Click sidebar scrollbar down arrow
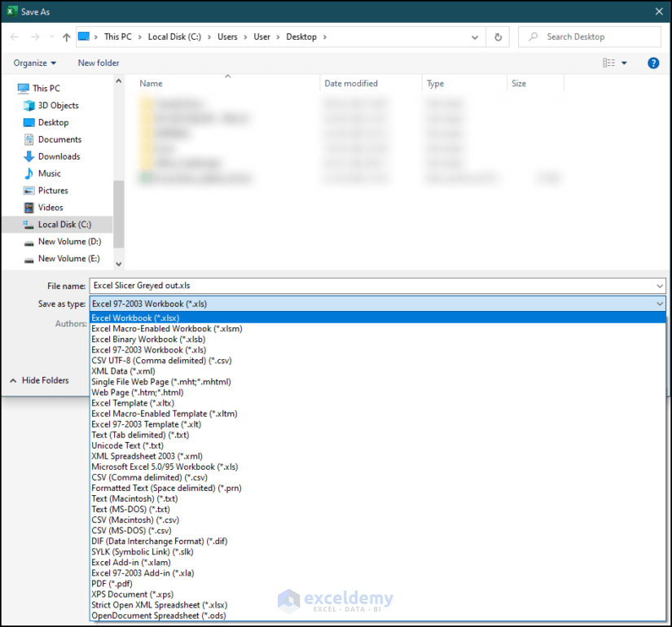The image size is (672, 627). 119,264
